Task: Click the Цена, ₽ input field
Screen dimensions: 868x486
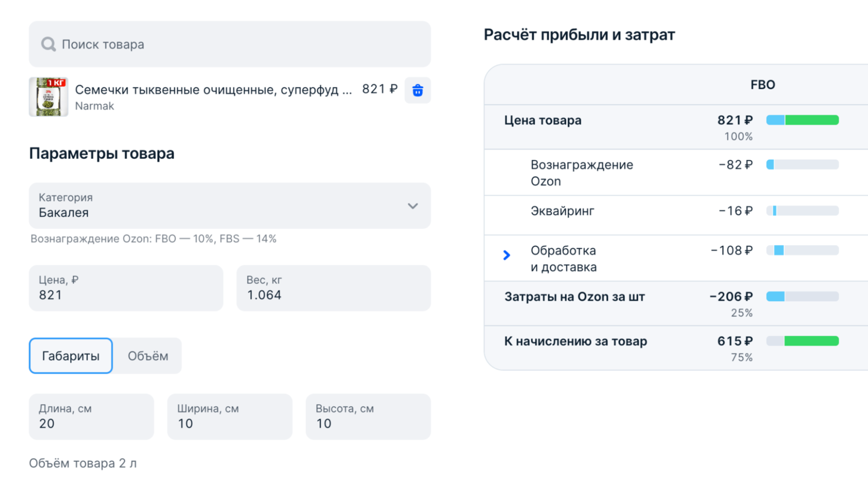Action: pyautogui.click(x=126, y=288)
